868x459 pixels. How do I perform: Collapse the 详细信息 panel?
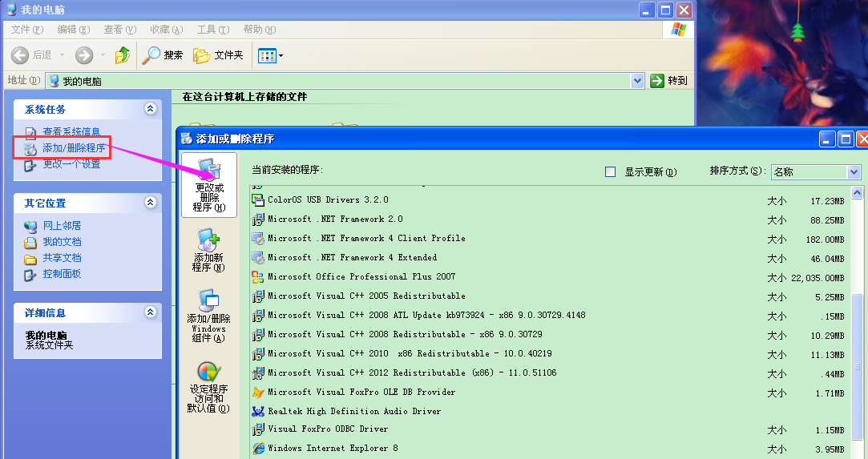click(151, 312)
